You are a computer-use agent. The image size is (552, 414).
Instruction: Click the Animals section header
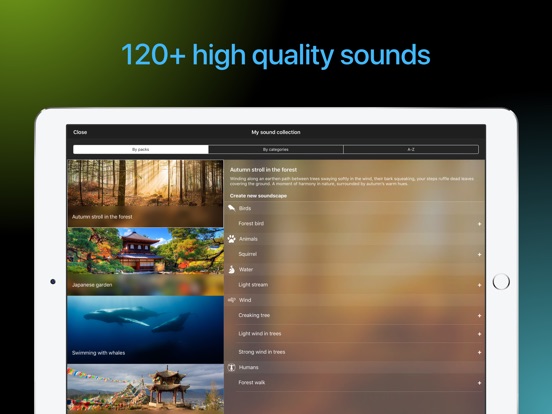[355, 239]
